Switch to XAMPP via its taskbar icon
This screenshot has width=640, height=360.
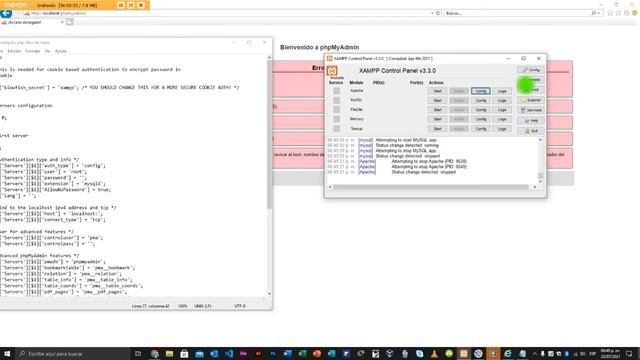click(x=464, y=353)
